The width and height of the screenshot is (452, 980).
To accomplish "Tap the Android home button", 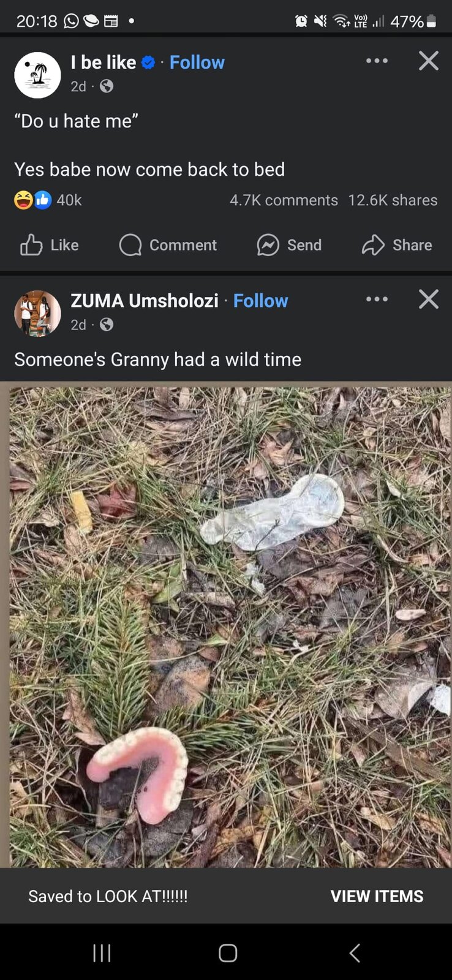I will pyautogui.click(x=228, y=953).
